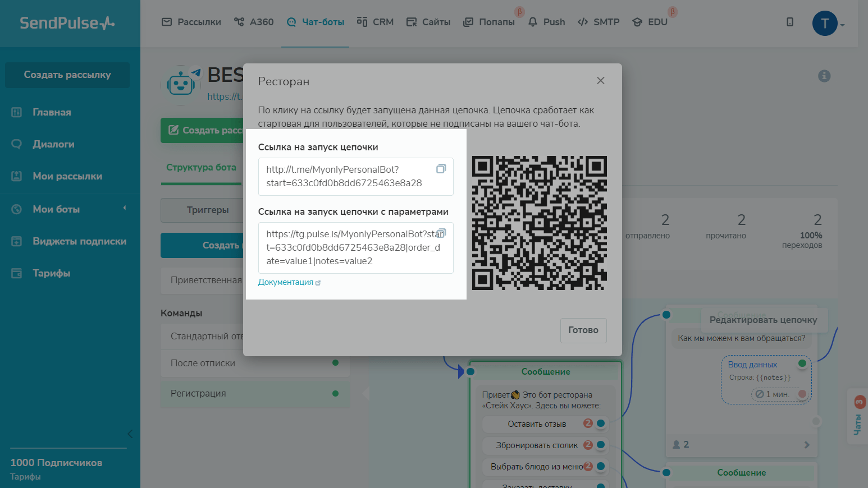Click the Оставить отзыв bot button
The width and height of the screenshot is (868, 488).
tap(545, 424)
